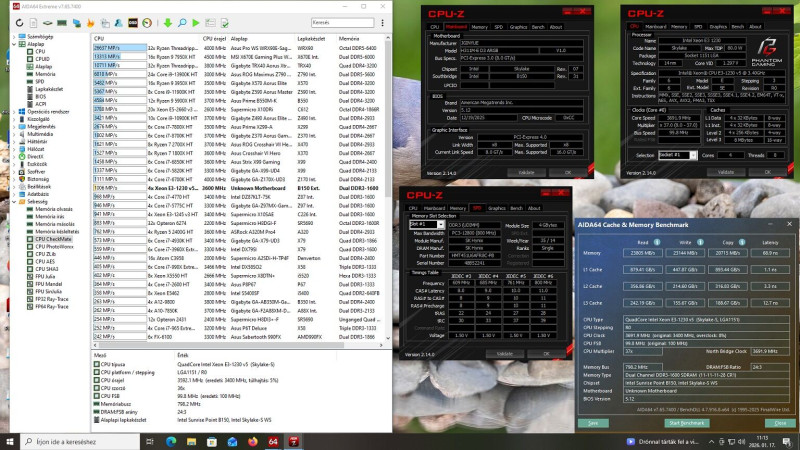800x450 pixels.
Task: Open the Socket #1 selection dropdown in CPU-Z
Action: pos(693,155)
